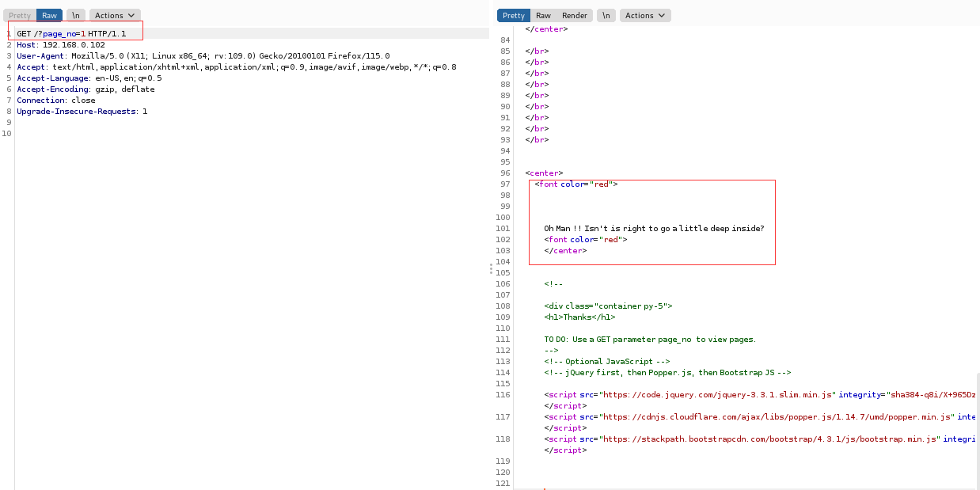Click the GET /?page_no=1 HTTP/1.1 request line
Screen dimensions: 980x490
coord(71,34)
